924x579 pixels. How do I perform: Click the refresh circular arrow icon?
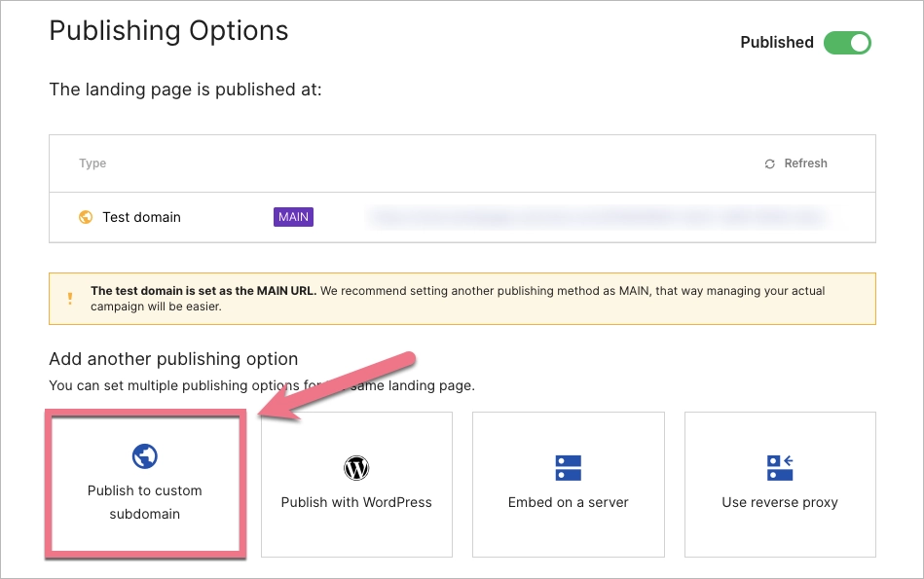pyautogui.click(x=770, y=163)
